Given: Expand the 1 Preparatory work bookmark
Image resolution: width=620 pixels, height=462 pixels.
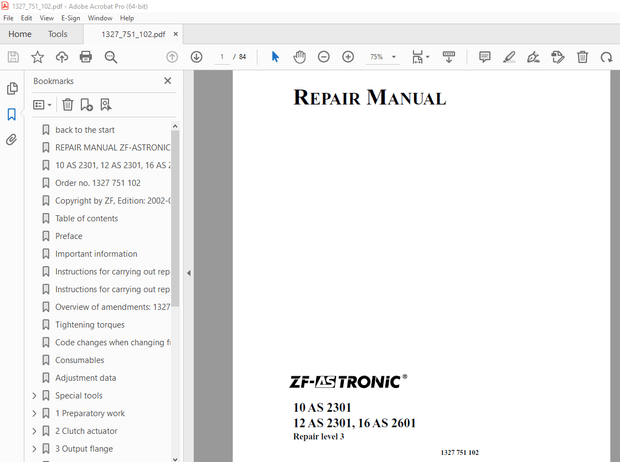Looking at the screenshot, I should tap(34, 413).
